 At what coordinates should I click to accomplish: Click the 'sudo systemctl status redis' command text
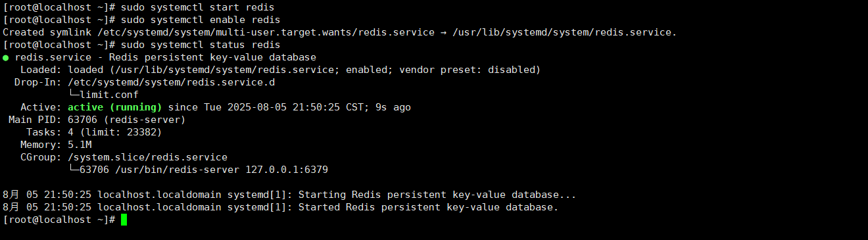[201, 45]
